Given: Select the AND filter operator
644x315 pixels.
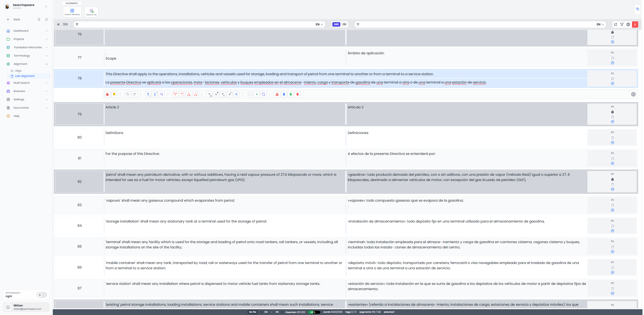Looking at the screenshot, I should (x=336, y=24).
